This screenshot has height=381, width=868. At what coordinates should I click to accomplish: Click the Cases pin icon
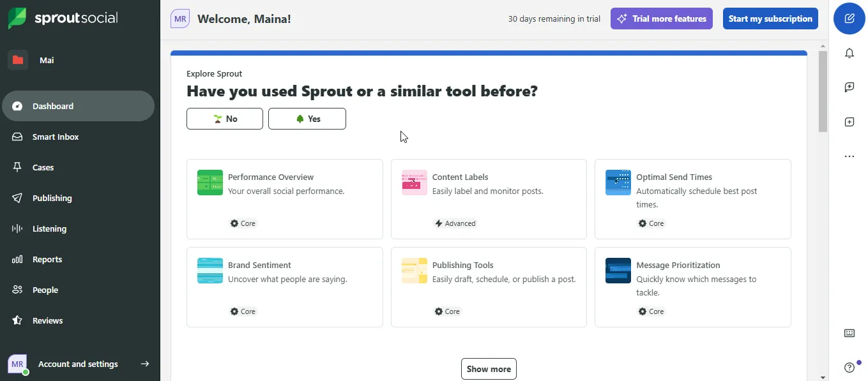[18, 167]
